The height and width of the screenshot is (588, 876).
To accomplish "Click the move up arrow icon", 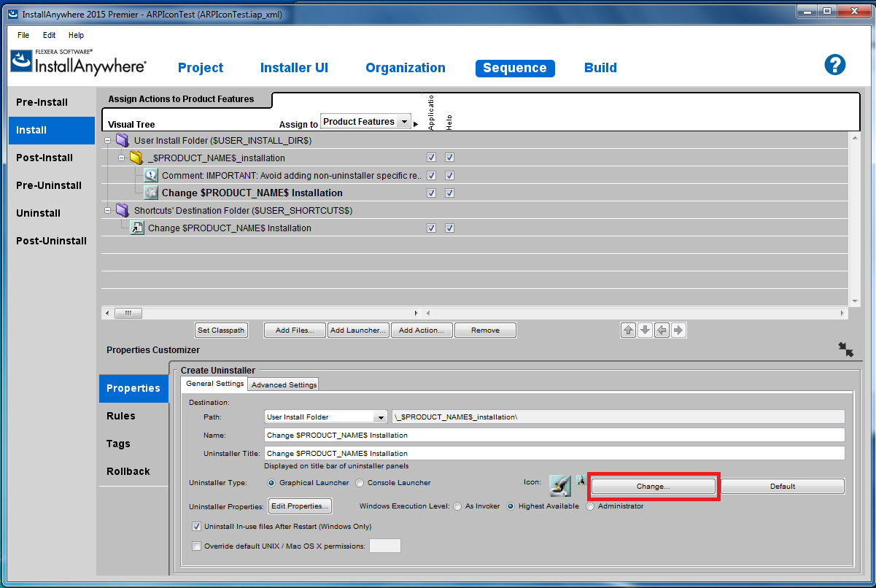I will coord(628,330).
